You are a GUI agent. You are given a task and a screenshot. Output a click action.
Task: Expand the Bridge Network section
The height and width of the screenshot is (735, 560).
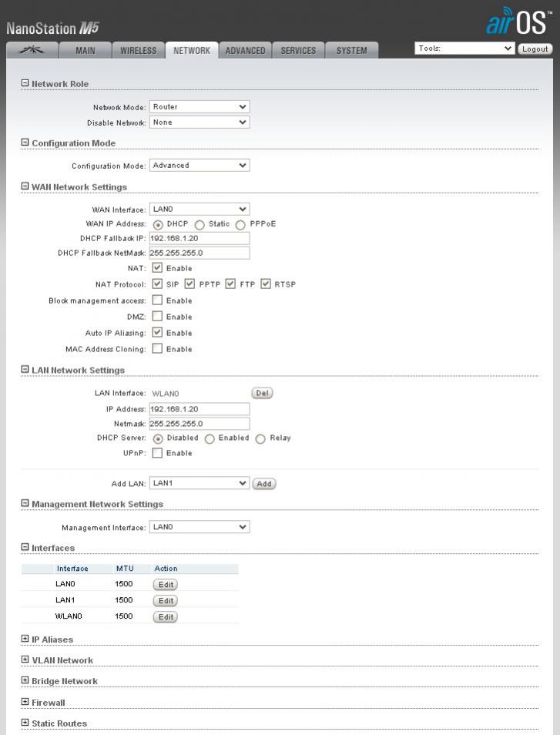25,681
